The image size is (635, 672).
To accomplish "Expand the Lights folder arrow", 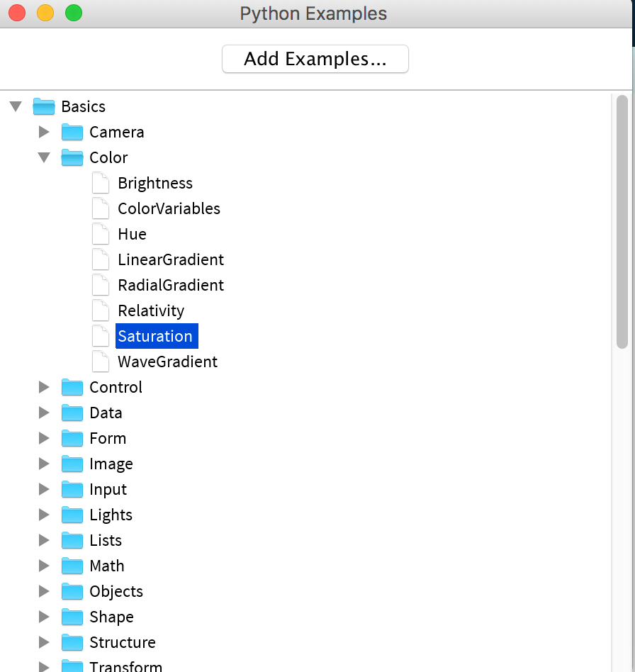I will (44, 515).
